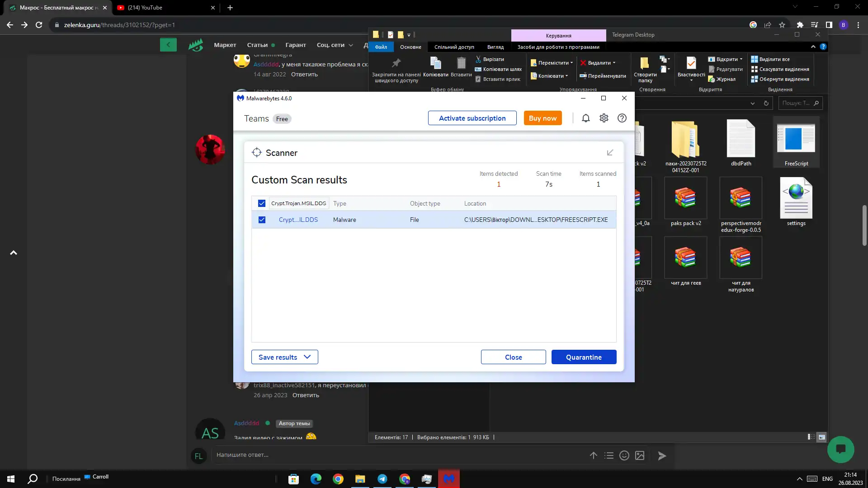Insert emoji in forum reply box
This screenshot has width=868, height=488.
pyautogui.click(x=624, y=455)
